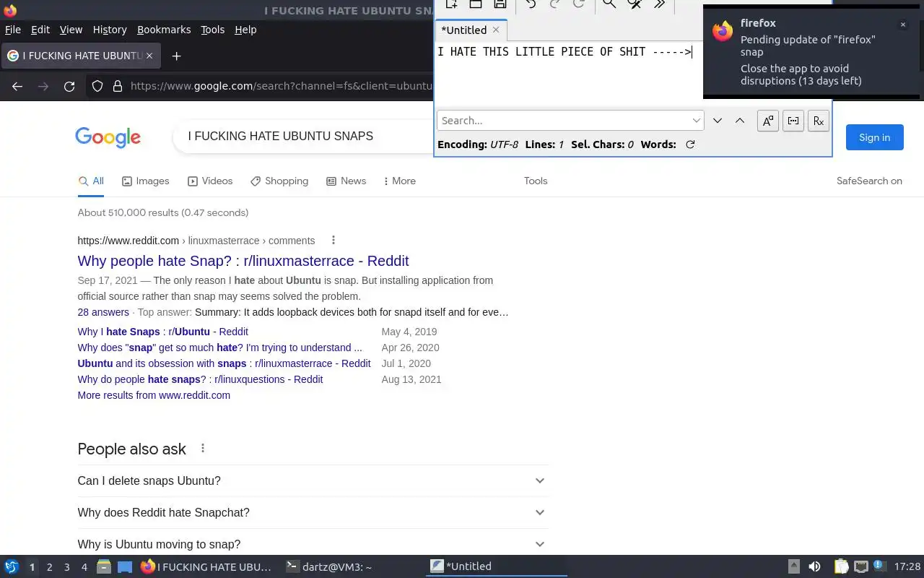Jump to previous search match in editor
Screen dimensions: 924x578
pyautogui.click(x=740, y=121)
